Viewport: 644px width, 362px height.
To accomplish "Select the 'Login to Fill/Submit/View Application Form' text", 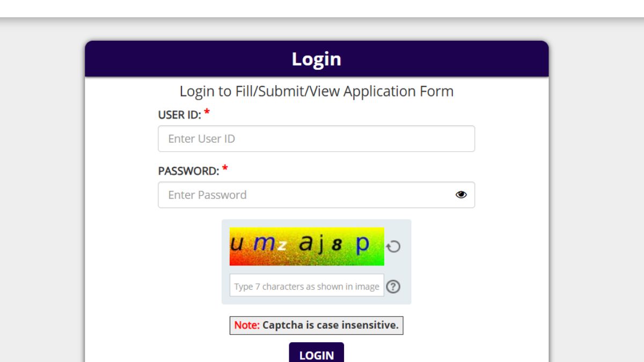I will coord(317,91).
